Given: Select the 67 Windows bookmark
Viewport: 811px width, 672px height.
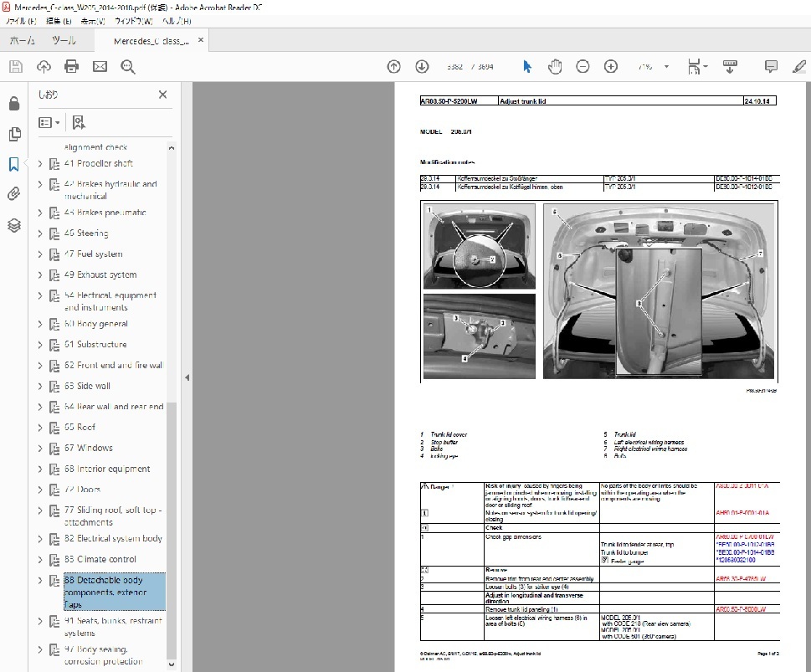Looking at the screenshot, I should [x=89, y=448].
